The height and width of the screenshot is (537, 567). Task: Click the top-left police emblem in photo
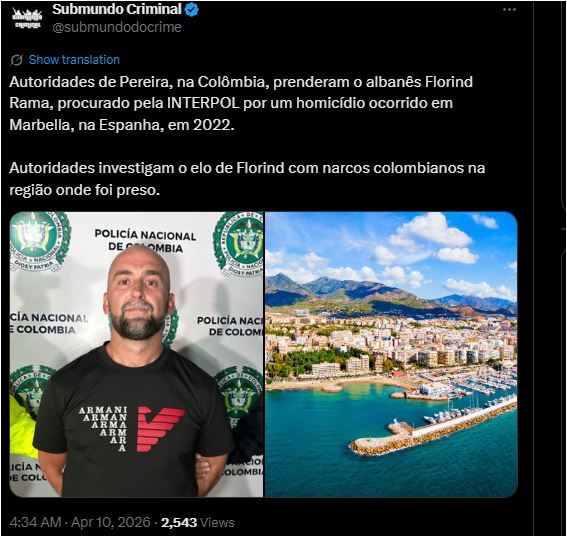tap(39, 241)
